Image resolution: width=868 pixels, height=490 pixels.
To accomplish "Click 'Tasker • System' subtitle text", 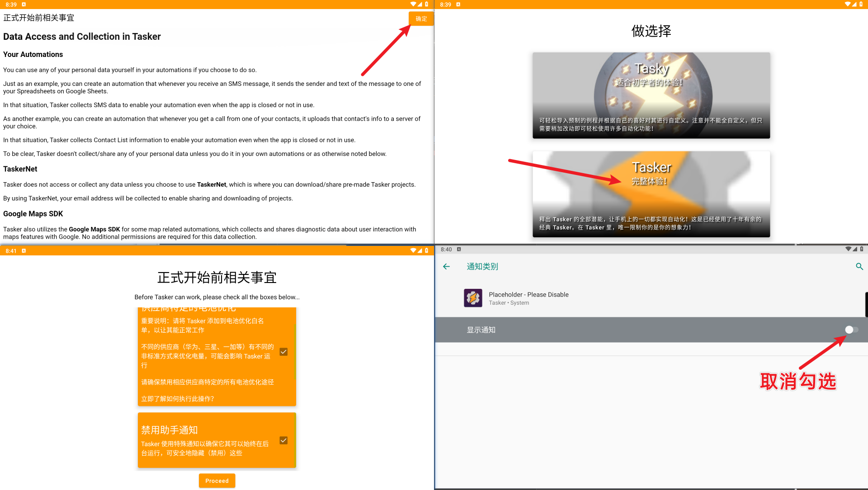I will [509, 303].
